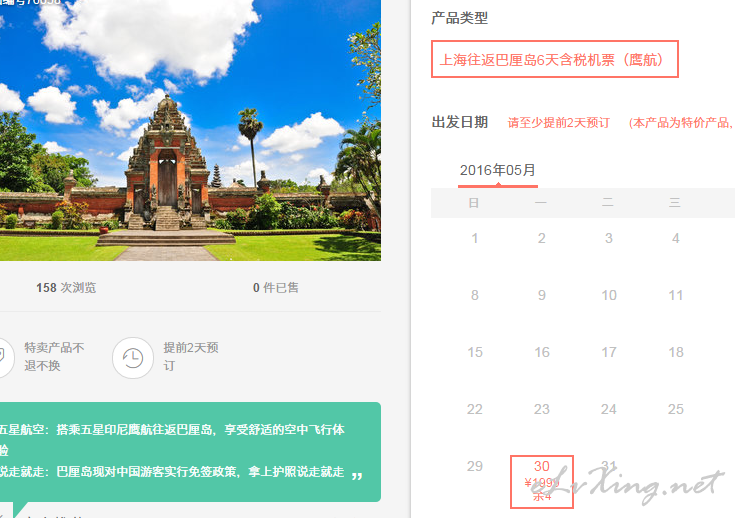The width and height of the screenshot is (735, 518).
Task: Click the 二 weekday header
Action: click(608, 203)
